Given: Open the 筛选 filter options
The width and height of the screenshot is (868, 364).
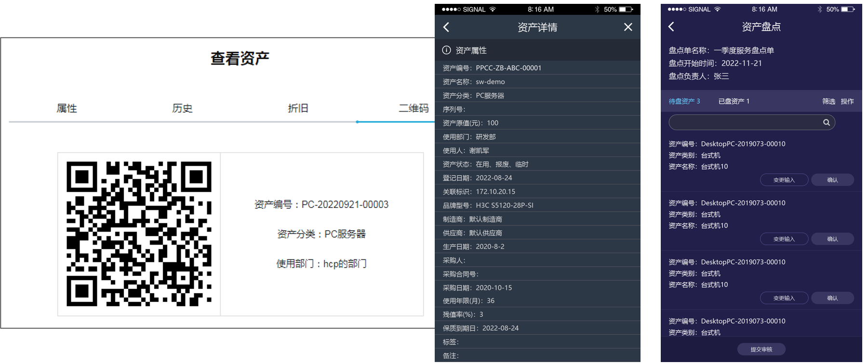Looking at the screenshot, I should click(x=828, y=101).
